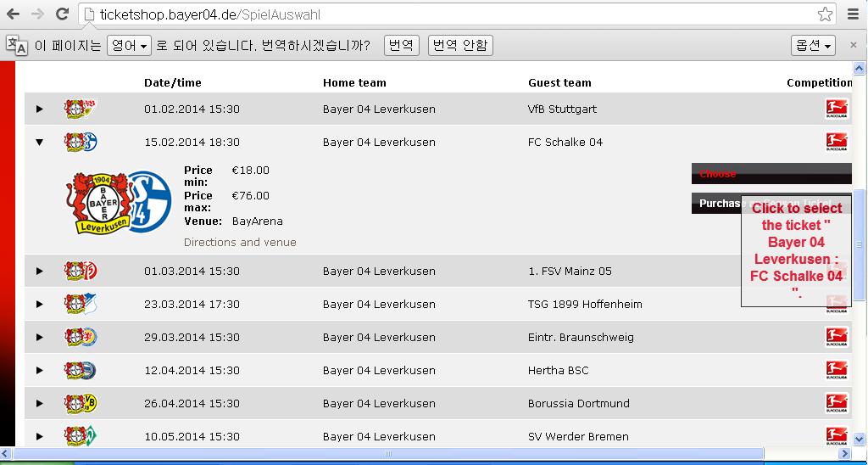The height and width of the screenshot is (465, 868).
Task: Click the Home team column header
Action: pos(354,82)
